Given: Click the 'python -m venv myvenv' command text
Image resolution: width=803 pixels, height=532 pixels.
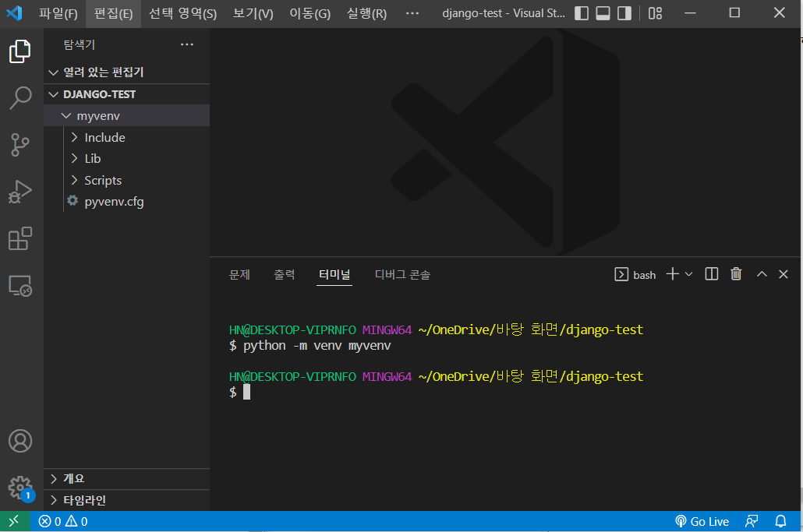Looking at the screenshot, I should 317,346.
